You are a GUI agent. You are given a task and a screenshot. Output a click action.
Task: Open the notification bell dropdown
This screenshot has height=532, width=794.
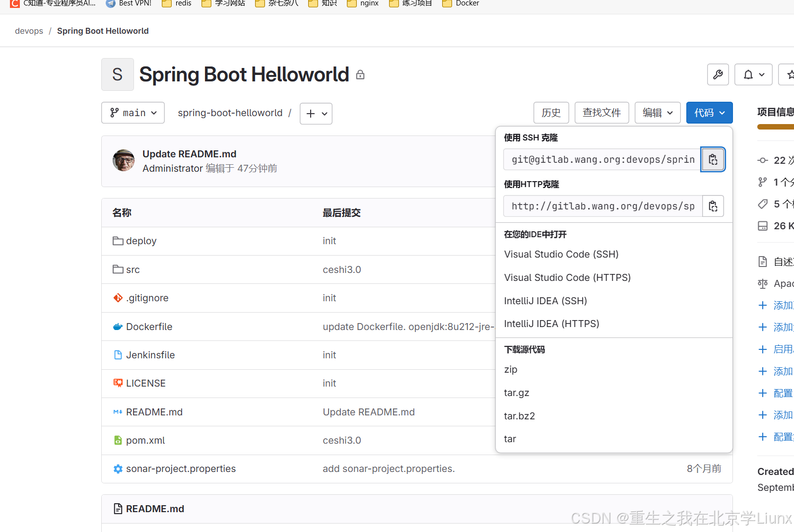point(753,74)
